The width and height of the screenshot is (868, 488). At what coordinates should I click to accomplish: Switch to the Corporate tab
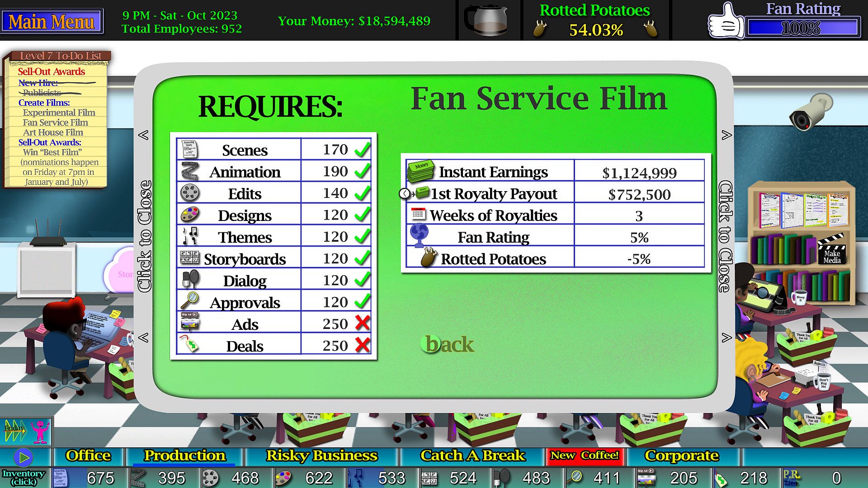point(681,456)
